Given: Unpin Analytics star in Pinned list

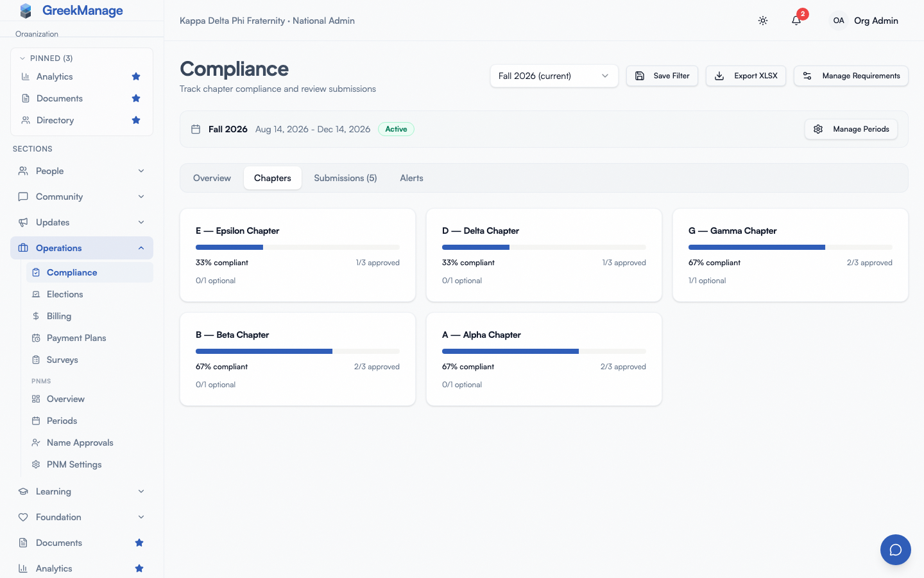Looking at the screenshot, I should tap(136, 76).
